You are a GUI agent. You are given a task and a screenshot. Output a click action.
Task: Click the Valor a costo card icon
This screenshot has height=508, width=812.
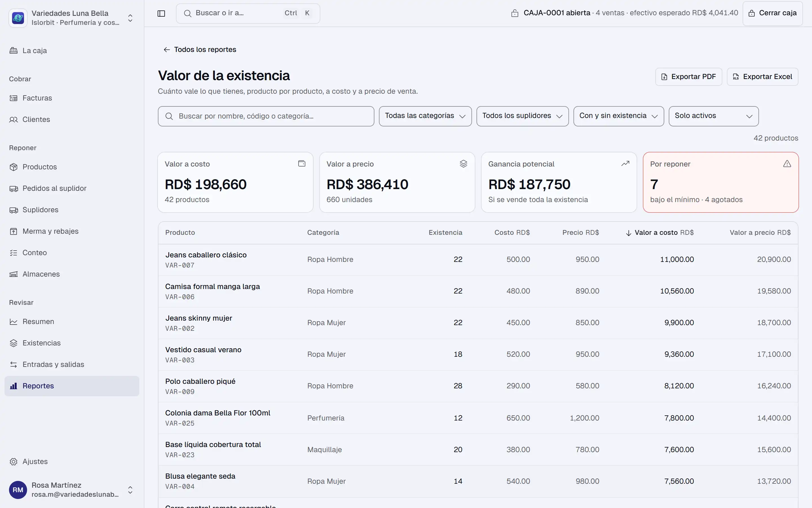pos(302,164)
